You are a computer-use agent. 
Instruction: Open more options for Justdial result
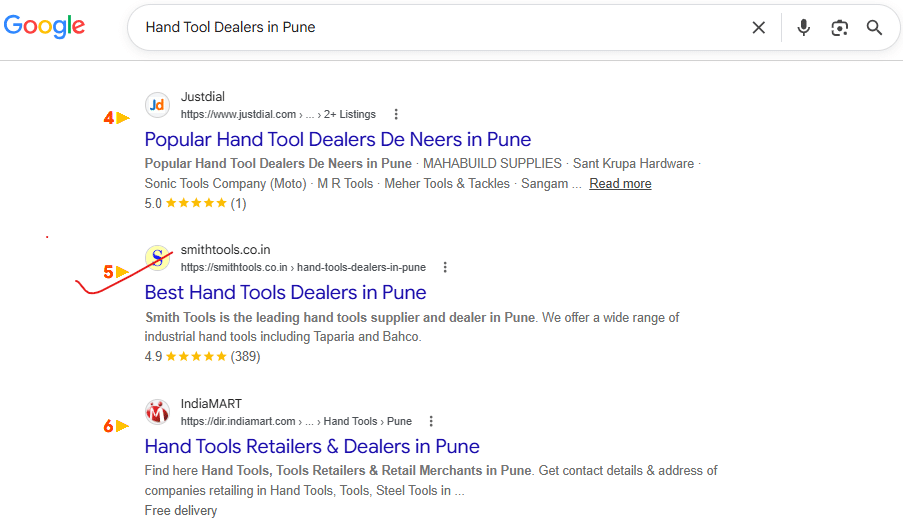[x=396, y=114]
